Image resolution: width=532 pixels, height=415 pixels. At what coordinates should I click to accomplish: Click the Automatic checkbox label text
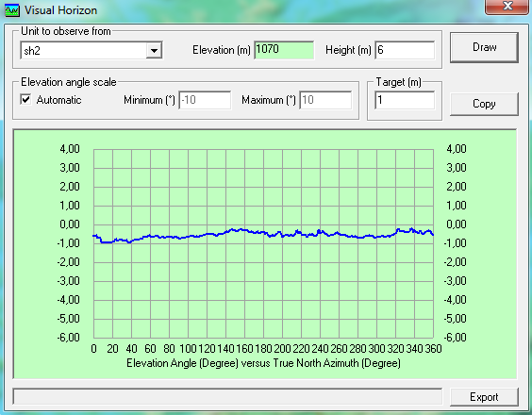59,100
